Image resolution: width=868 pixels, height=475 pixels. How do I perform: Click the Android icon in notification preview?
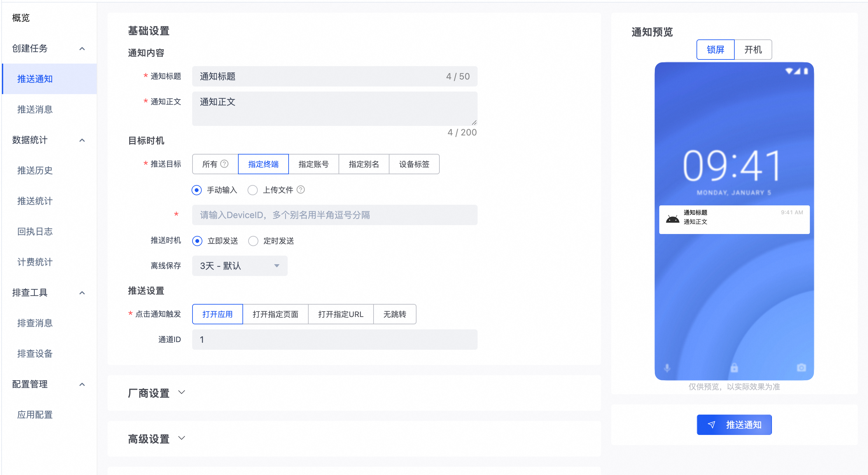(672, 219)
